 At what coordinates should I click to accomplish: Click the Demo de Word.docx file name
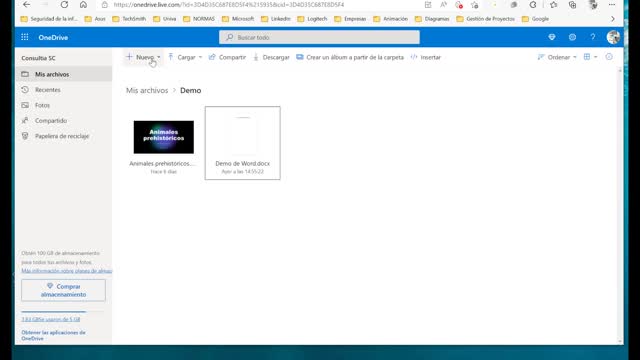(x=242, y=164)
